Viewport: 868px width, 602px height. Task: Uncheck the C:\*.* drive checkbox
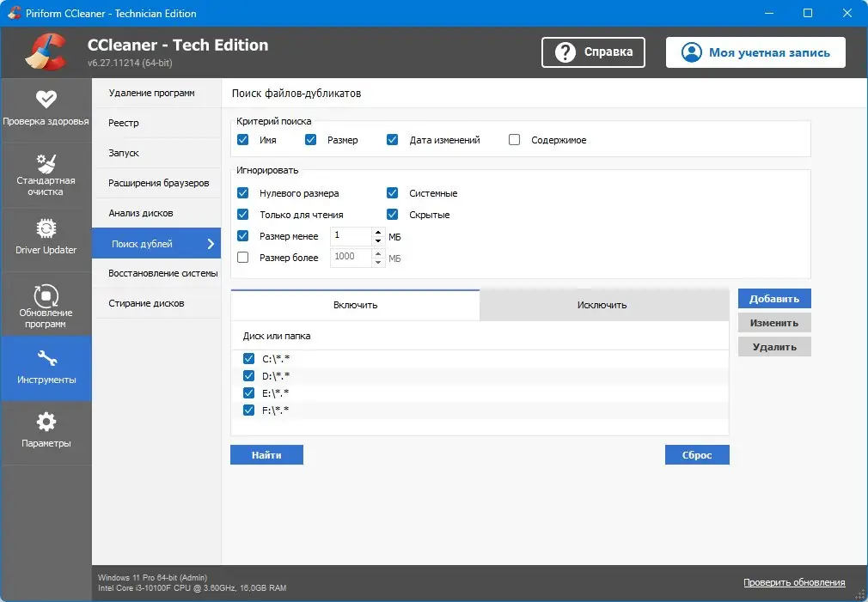pos(248,359)
